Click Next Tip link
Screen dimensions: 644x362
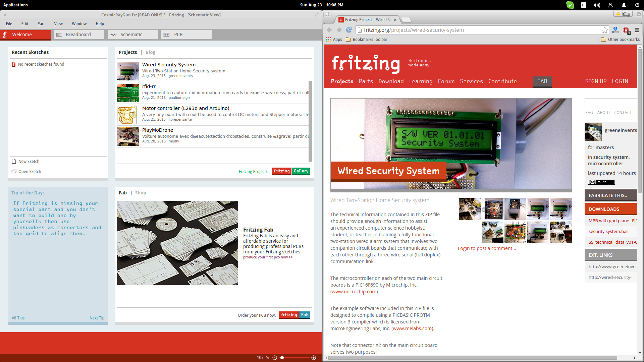coord(97,318)
